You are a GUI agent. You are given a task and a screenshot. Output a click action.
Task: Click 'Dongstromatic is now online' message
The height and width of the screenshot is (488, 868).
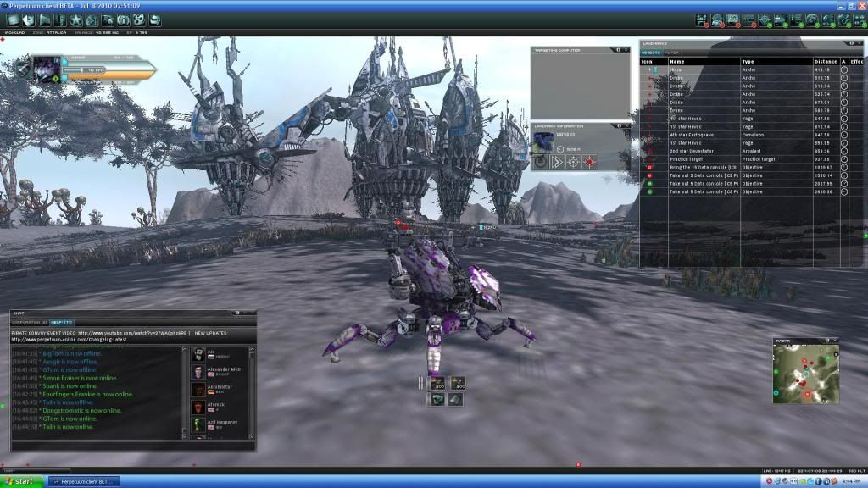click(x=81, y=411)
